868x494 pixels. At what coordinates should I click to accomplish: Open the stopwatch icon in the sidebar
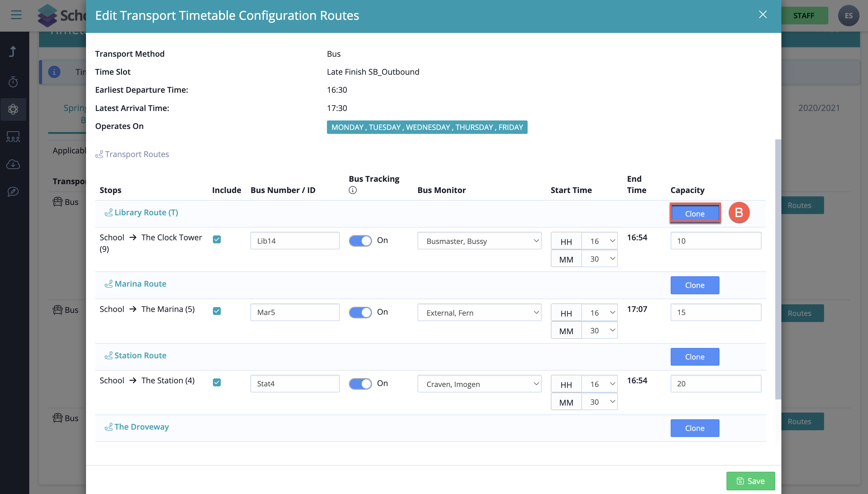pyautogui.click(x=13, y=81)
